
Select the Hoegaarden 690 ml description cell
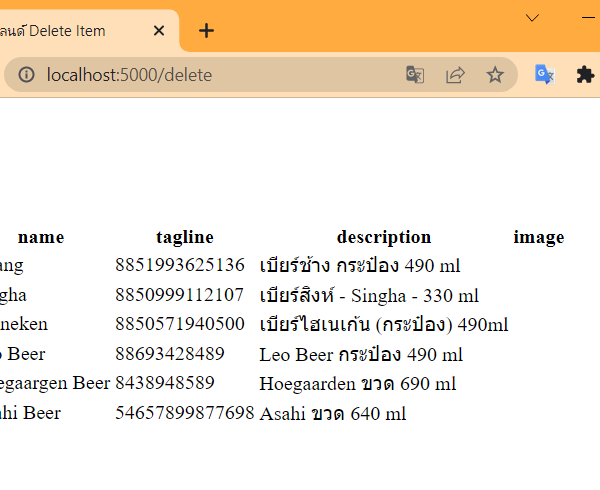[x=357, y=383]
